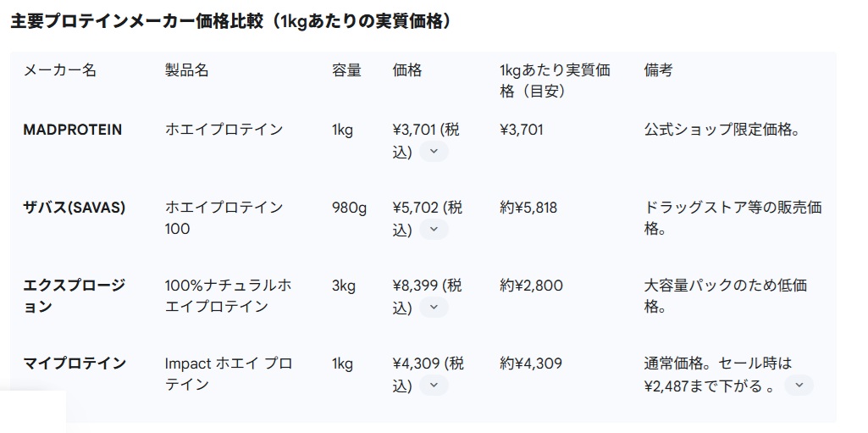
Task: Click the 製品名 column header
Action: coord(186,70)
